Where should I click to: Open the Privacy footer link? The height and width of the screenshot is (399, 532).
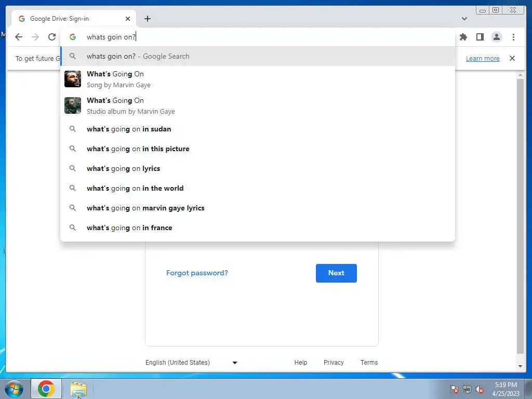pos(334,362)
